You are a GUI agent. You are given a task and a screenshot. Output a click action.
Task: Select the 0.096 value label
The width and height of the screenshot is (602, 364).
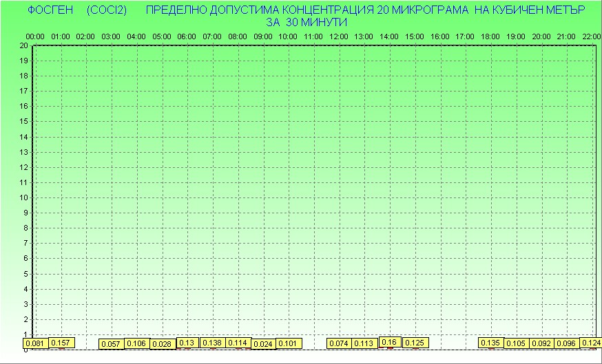567,343
